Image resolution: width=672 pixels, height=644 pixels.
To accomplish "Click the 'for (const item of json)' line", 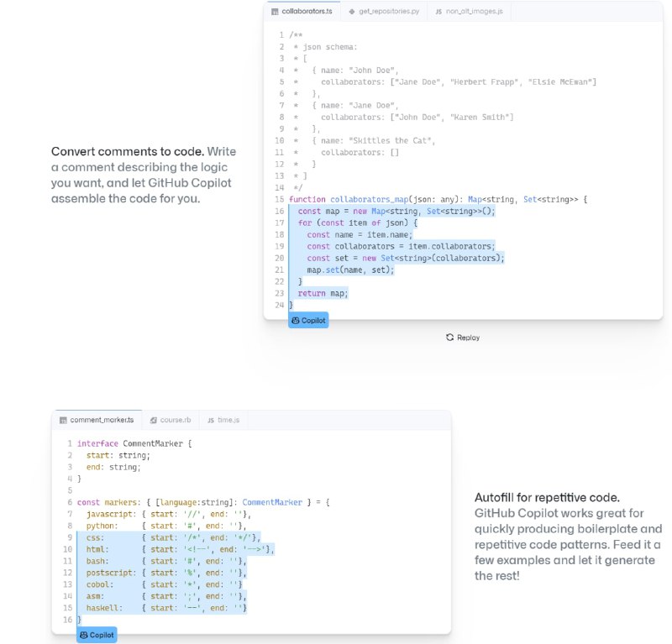I will pos(358,223).
